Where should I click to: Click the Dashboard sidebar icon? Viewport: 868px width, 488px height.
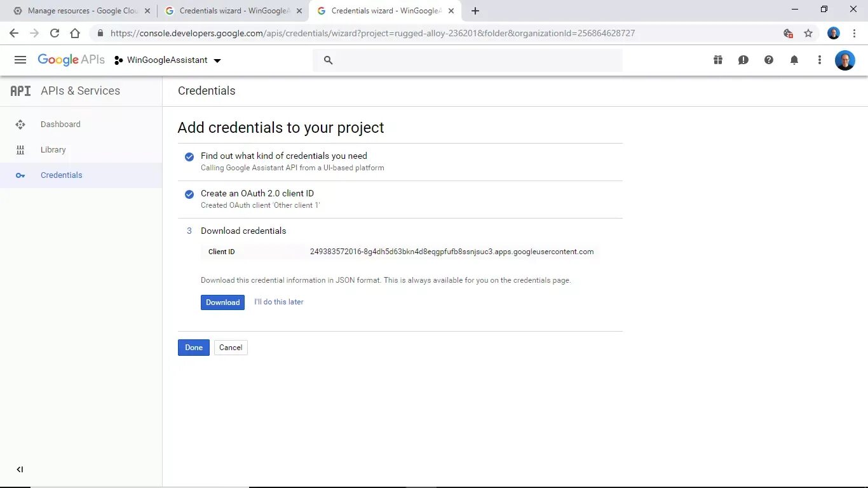[x=20, y=125]
